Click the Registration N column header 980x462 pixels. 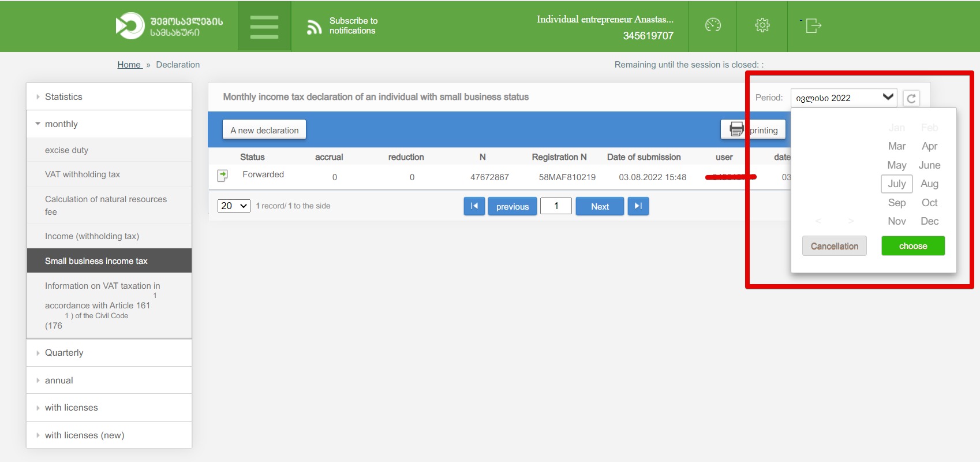pos(559,157)
